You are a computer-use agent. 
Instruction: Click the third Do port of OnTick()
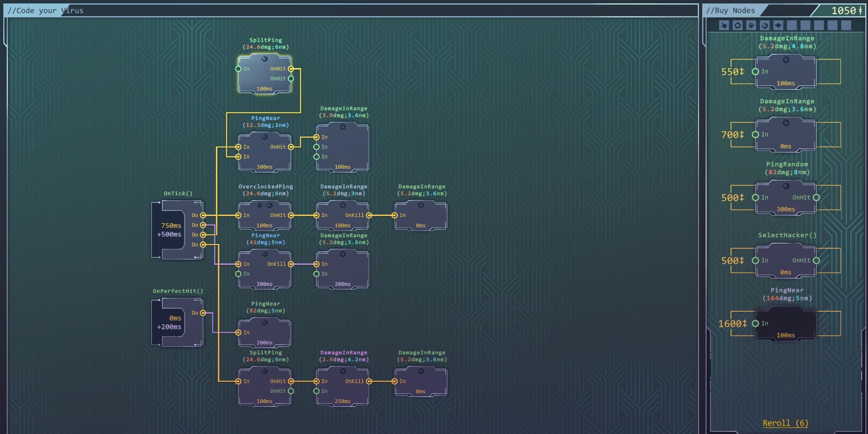[x=203, y=235]
